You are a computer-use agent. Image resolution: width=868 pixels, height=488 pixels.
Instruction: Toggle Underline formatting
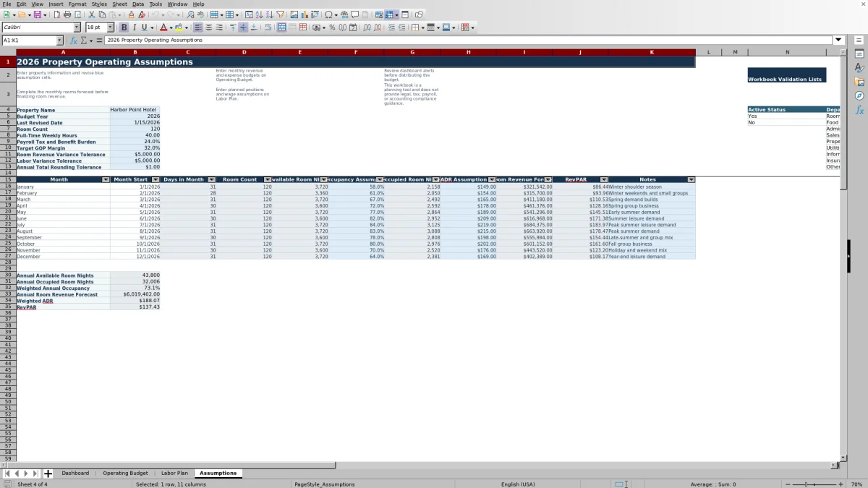(145, 27)
